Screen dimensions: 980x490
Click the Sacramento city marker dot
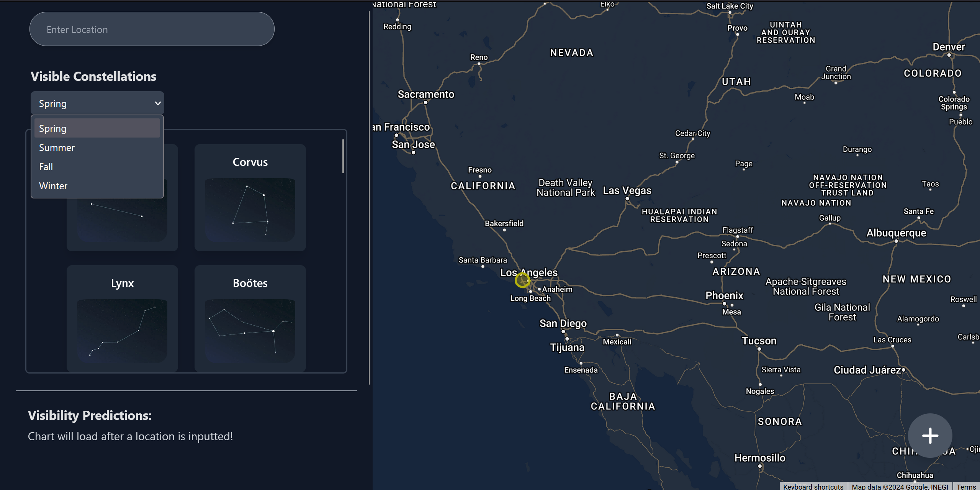tap(425, 103)
